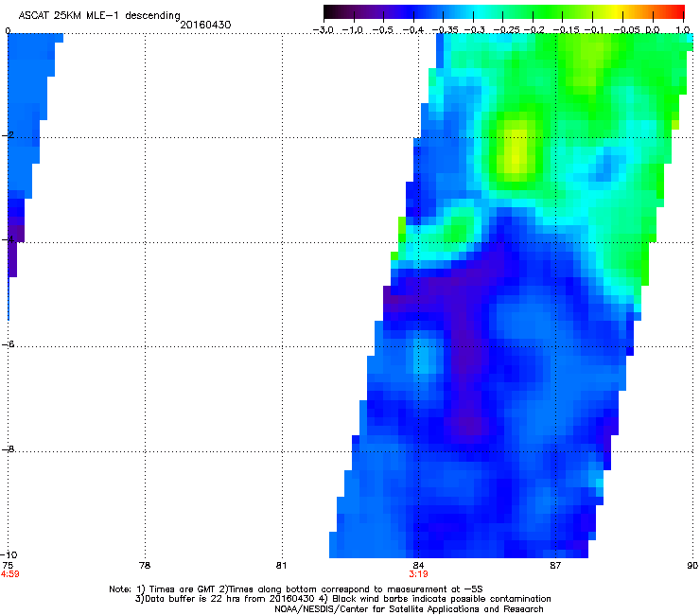Click the -0.05 color bar label

(x=626, y=30)
